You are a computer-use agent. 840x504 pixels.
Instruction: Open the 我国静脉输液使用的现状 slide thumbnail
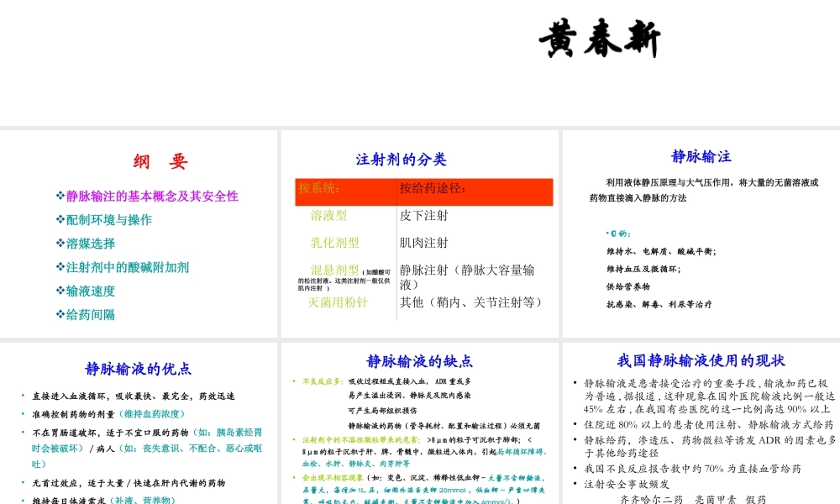[x=701, y=423]
